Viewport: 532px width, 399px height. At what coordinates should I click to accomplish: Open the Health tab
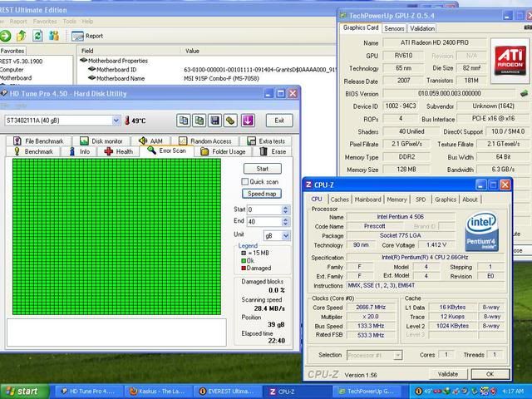pyautogui.click(x=119, y=151)
